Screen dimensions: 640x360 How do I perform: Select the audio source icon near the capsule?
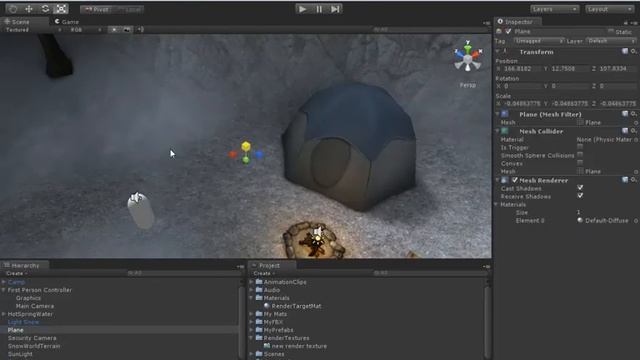coord(136,198)
